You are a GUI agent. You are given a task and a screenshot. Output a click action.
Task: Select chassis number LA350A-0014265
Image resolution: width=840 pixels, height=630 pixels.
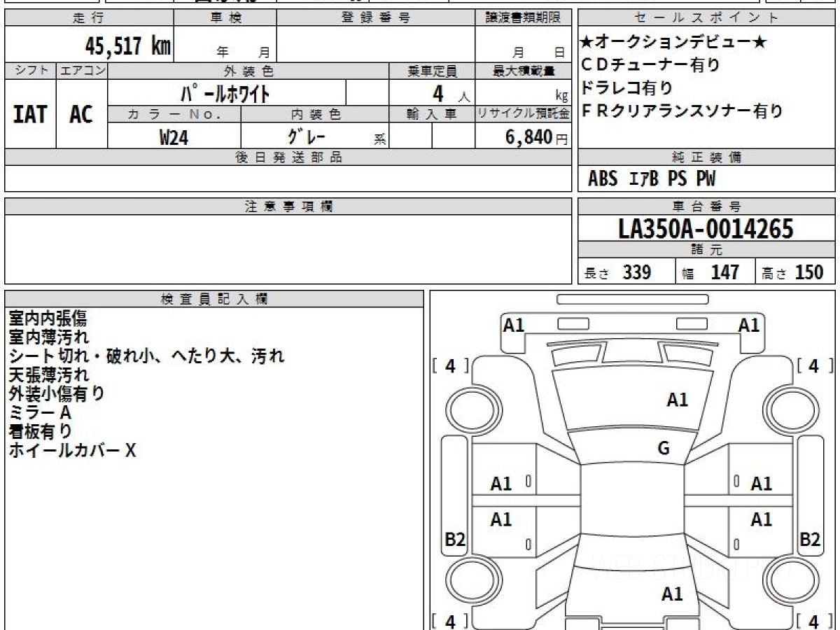click(x=706, y=228)
